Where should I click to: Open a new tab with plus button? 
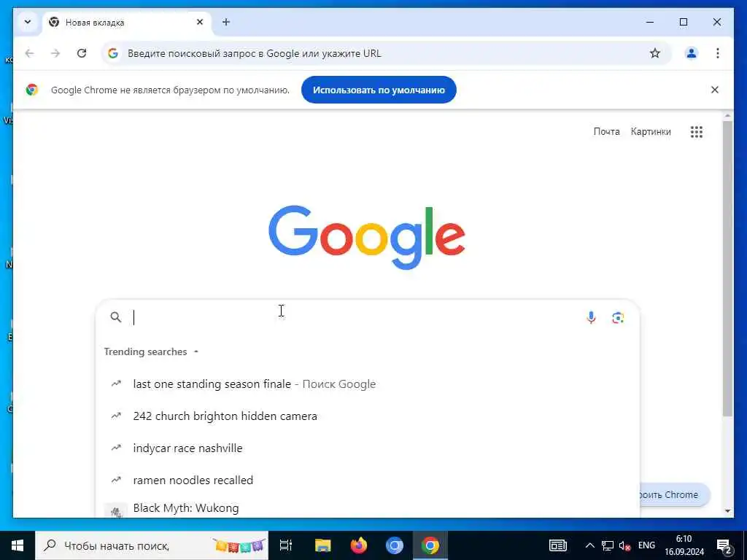click(x=226, y=22)
